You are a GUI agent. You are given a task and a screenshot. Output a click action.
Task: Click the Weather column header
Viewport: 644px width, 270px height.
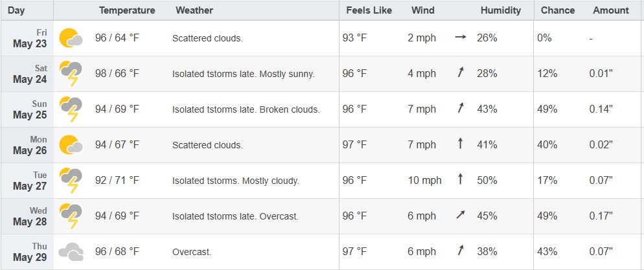[194, 10]
